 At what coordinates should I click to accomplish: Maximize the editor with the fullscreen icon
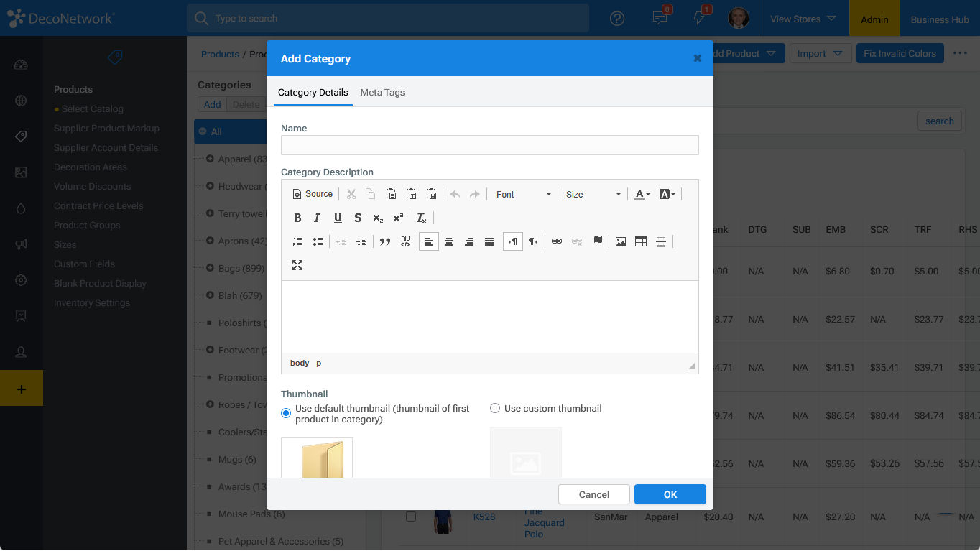click(297, 265)
